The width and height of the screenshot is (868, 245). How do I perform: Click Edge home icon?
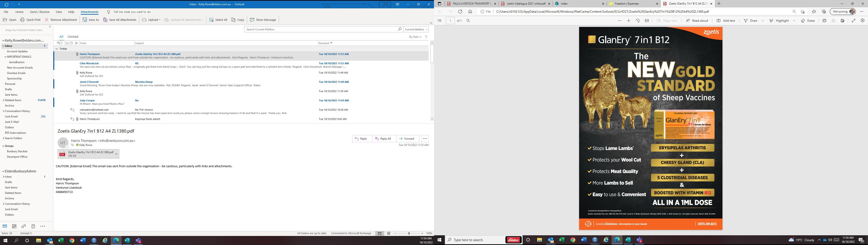(x=470, y=12)
